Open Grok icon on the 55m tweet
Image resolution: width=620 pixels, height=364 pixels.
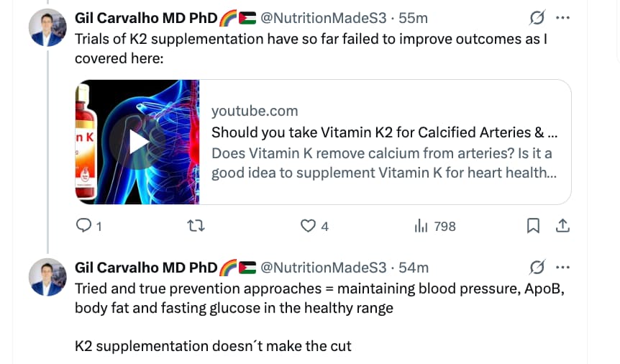click(x=537, y=17)
